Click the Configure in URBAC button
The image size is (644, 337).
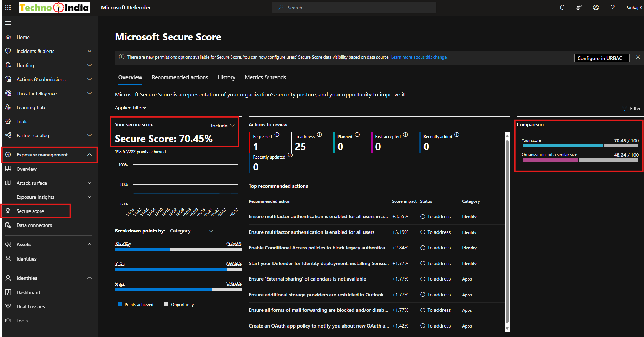pos(602,58)
